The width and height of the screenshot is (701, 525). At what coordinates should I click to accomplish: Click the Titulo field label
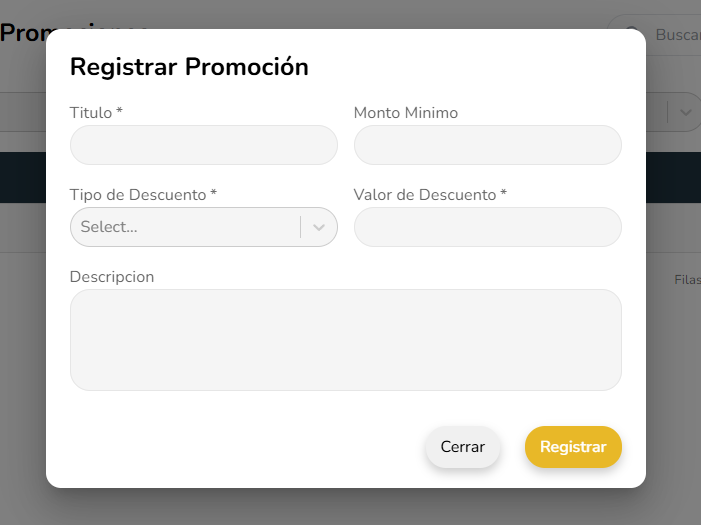[96, 113]
